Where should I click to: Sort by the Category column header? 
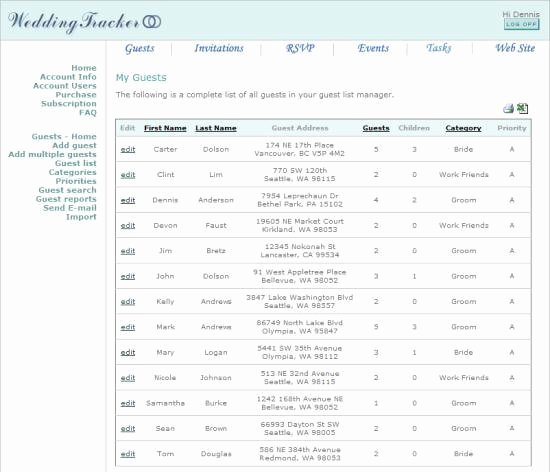(x=463, y=128)
